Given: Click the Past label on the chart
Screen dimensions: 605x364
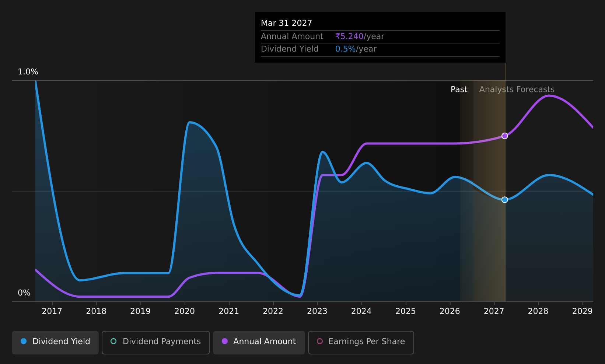Looking at the screenshot, I should pos(459,90).
